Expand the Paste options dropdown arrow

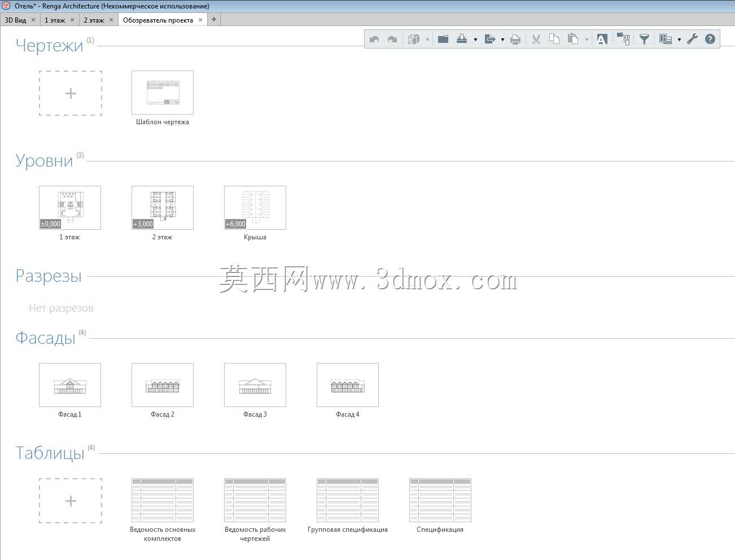coord(587,40)
